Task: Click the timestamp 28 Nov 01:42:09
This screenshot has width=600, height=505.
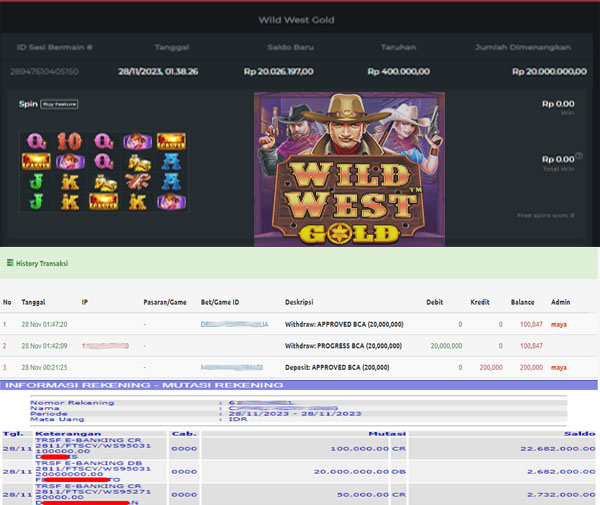Action: click(x=44, y=346)
